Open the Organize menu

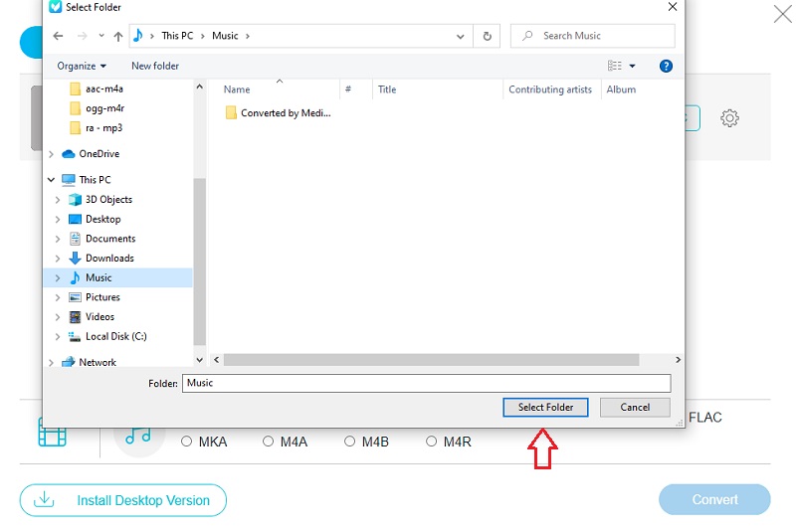point(82,66)
